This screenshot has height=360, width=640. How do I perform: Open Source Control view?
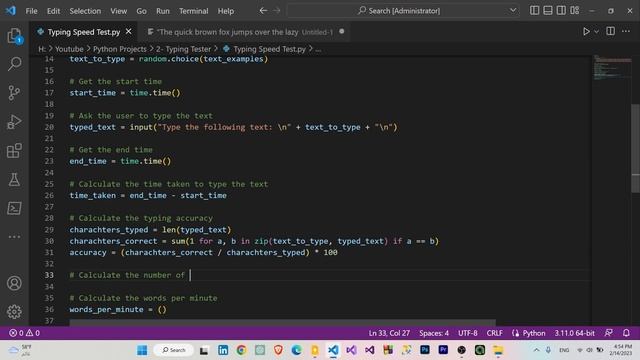tap(14, 93)
